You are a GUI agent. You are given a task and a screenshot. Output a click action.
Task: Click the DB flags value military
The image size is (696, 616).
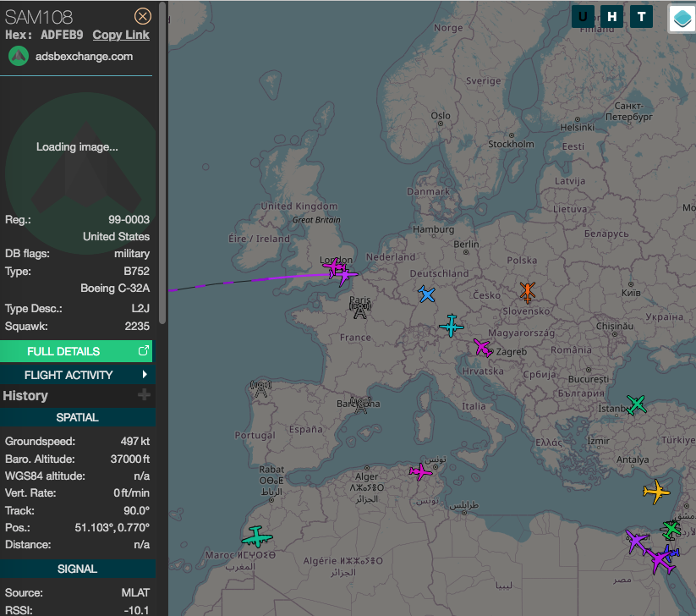click(x=132, y=254)
